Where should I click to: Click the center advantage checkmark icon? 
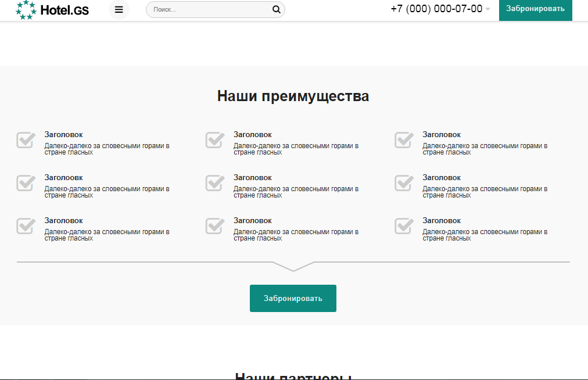coord(214,183)
